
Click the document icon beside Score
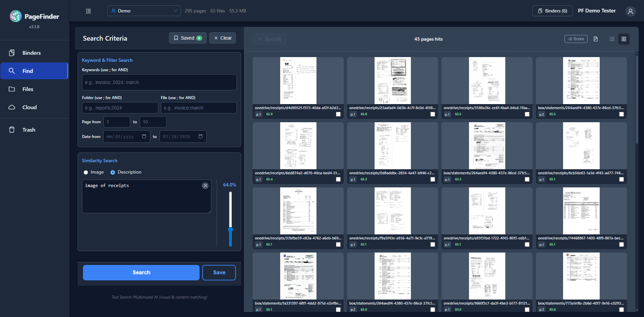click(x=596, y=39)
